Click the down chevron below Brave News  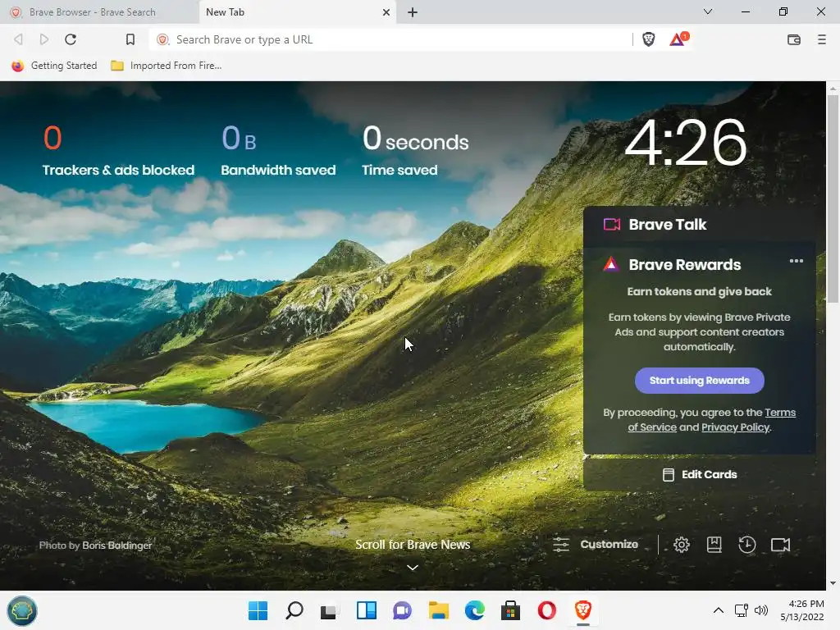412,567
